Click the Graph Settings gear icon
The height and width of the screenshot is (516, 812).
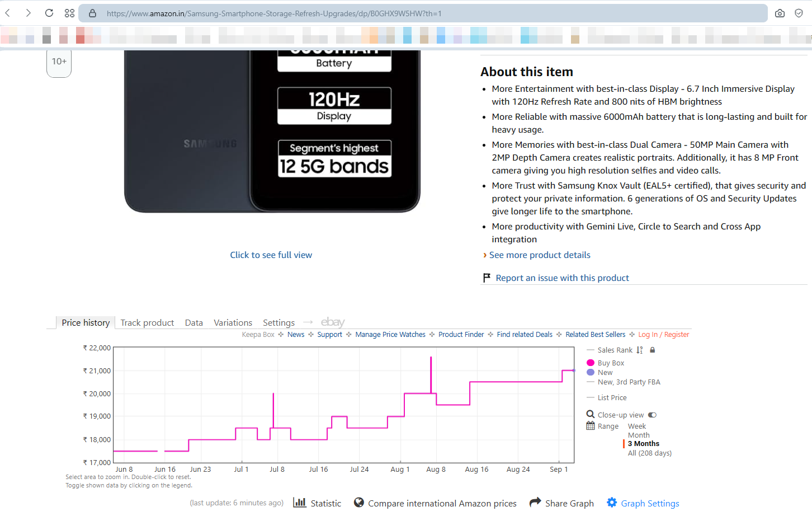click(x=612, y=503)
